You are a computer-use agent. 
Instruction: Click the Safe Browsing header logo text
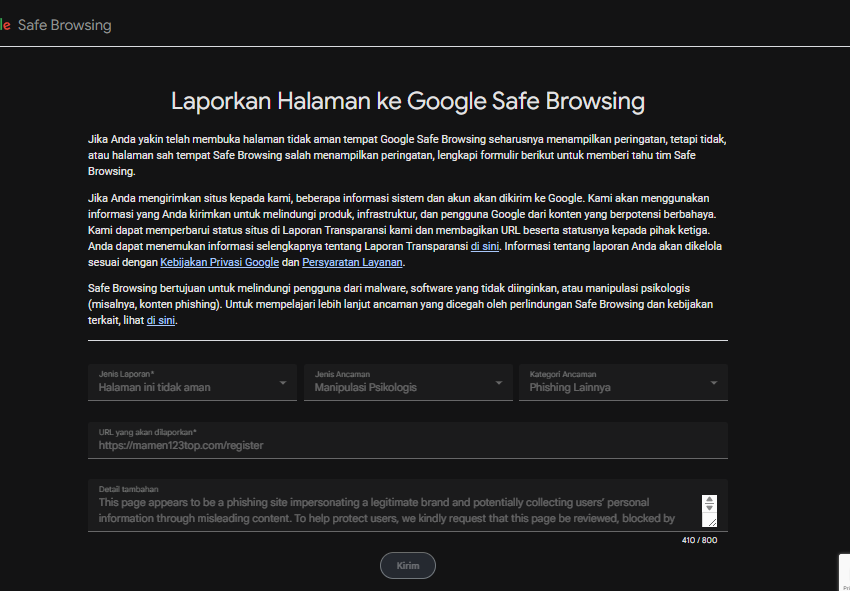click(64, 25)
